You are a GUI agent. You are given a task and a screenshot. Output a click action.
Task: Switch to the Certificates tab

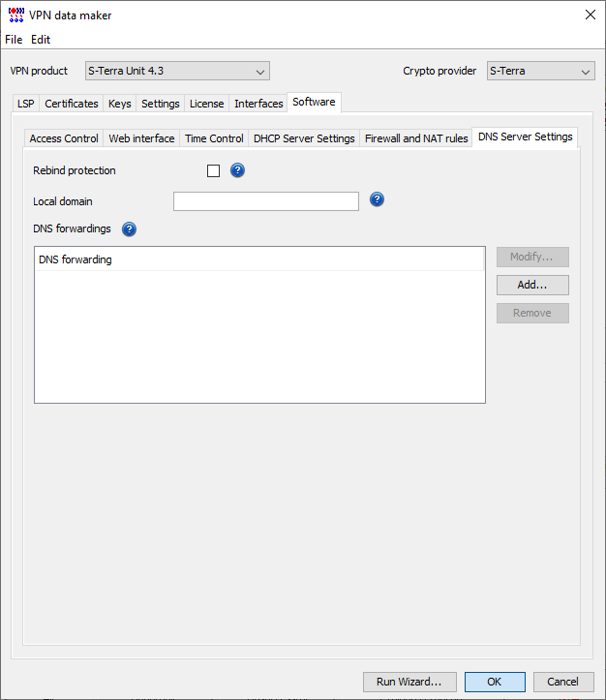pyautogui.click(x=72, y=104)
